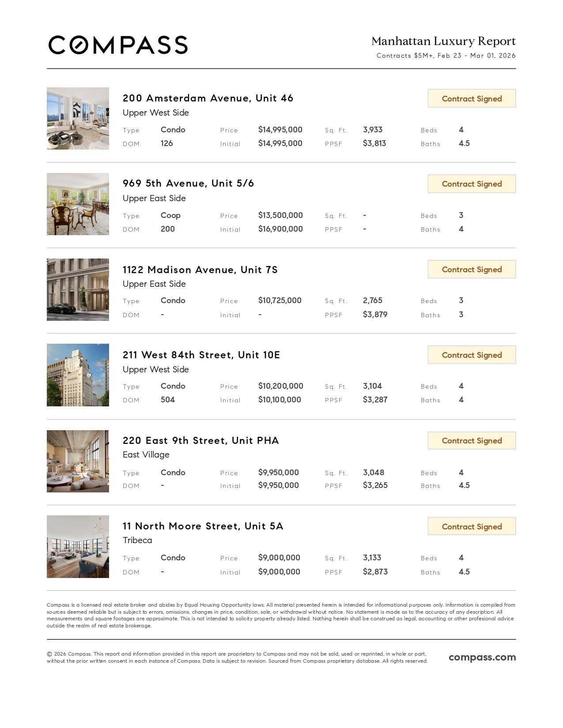Image resolution: width=563 pixels, height=728 pixels.
Task: Click Contract Signed badge for 11 North Moore
Action: 472,526
